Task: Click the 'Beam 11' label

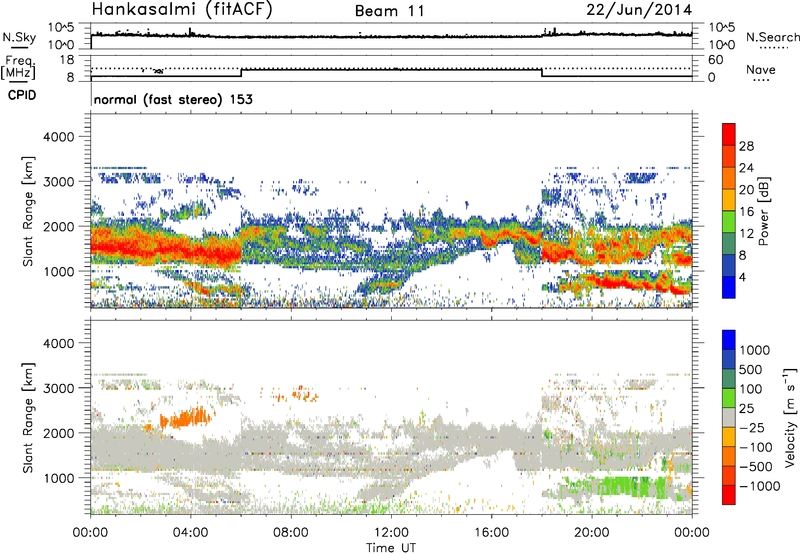Action: [x=390, y=11]
